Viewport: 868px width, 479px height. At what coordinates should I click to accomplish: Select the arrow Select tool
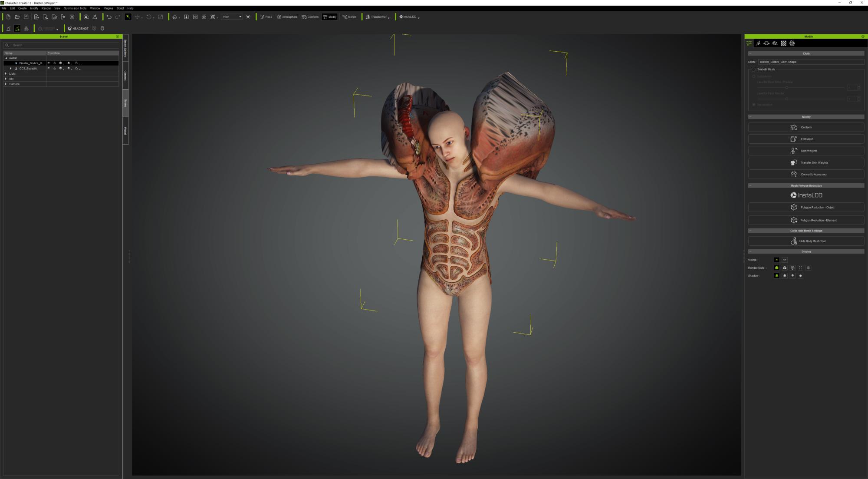click(x=128, y=17)
